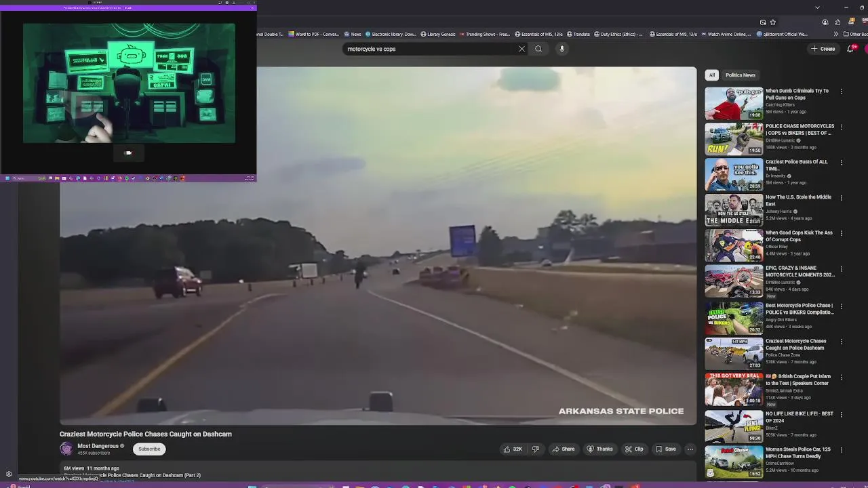Click the install/cast icon in the address bar

click(763, 22)
